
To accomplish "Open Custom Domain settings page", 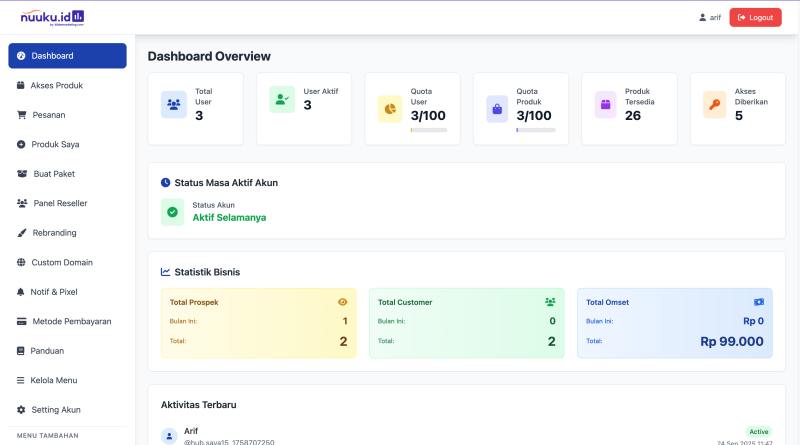I will (62, 262).
